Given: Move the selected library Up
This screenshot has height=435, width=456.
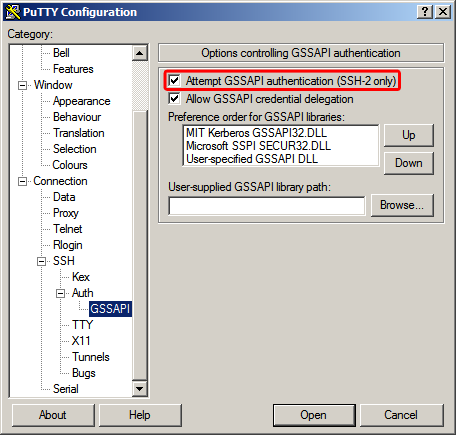Looking at the screenshot, I should click(x=409, y=135).
